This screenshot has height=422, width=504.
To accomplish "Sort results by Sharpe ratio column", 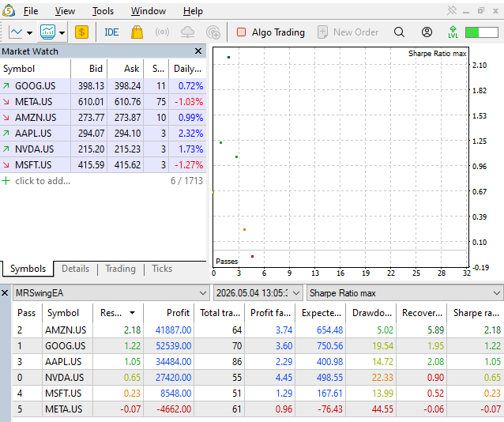I will (x=476, y=313).
